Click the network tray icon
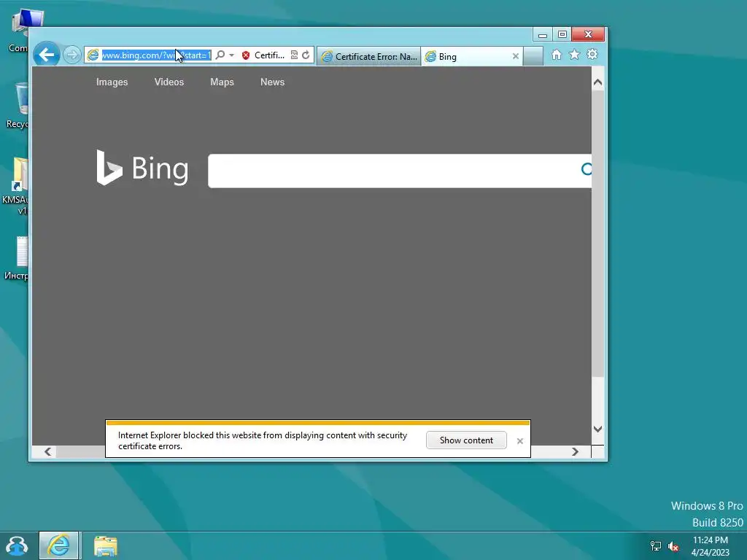The height and width of the screenshot is (560, 747). click(x=656, y=545)
